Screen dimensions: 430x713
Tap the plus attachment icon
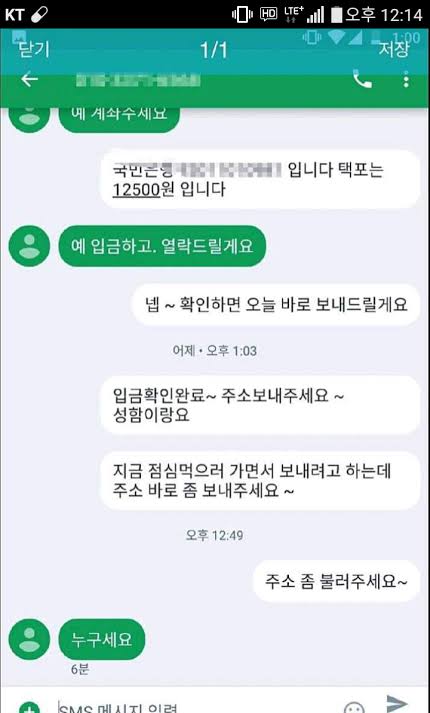[x=29, y=708]
